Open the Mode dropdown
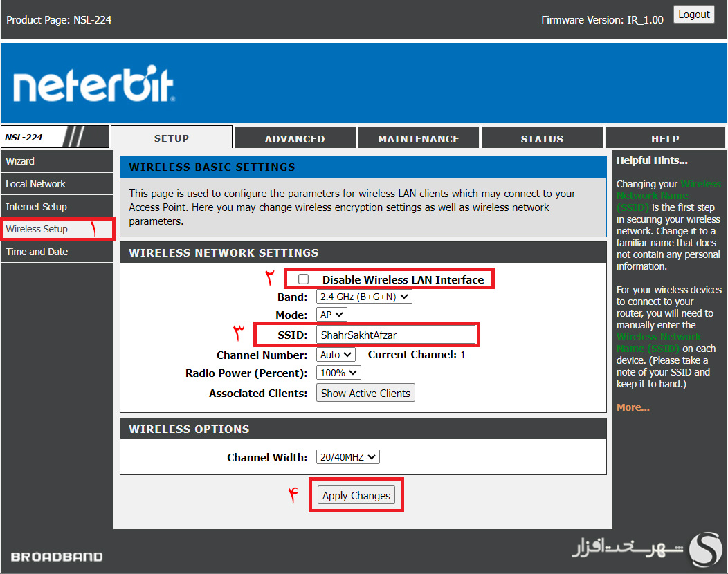 point(331,314)
